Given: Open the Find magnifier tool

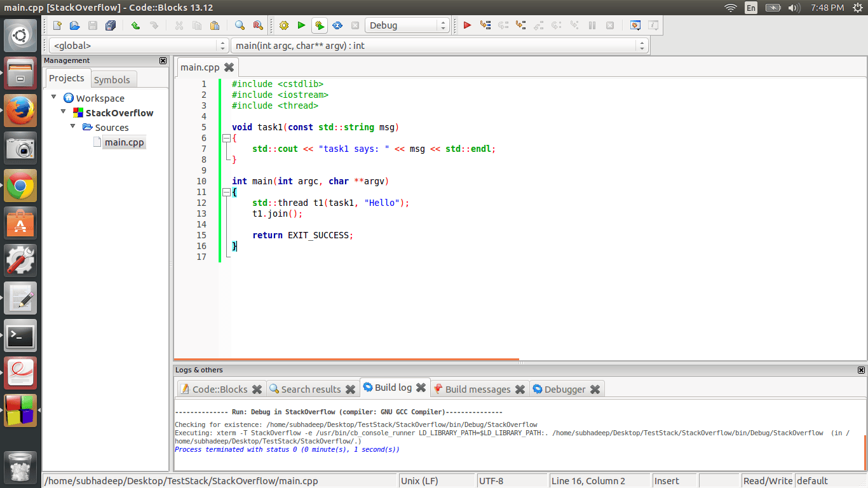Looking at the screenshot, I should [x=240, y=25].
